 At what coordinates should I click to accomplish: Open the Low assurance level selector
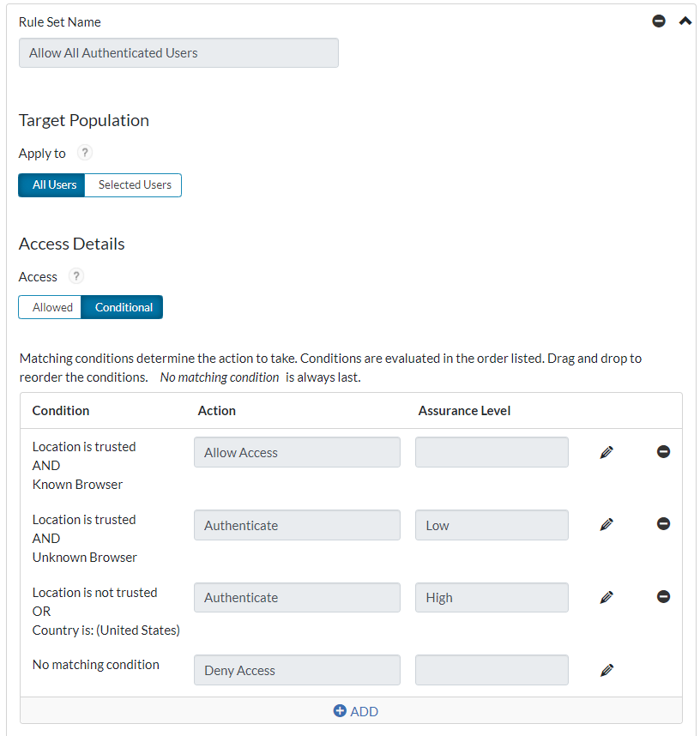[x=492, y=523]
